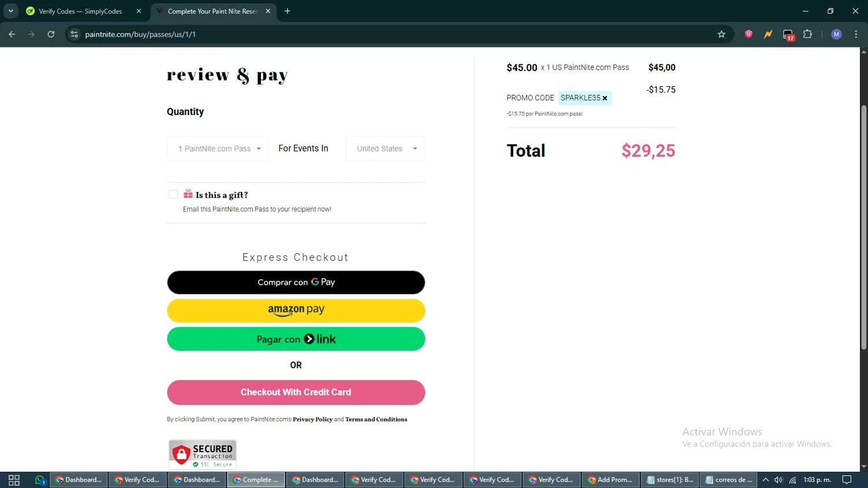Close the Complete Your Paint Nite tab
The height and width of the screenshot is (488, 868).
(268, 11)
